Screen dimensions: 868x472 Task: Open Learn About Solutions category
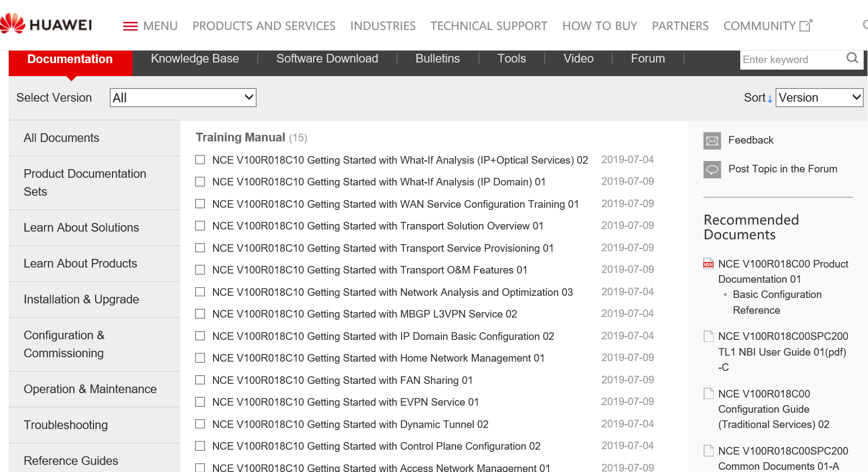click(x=95, y=228)
